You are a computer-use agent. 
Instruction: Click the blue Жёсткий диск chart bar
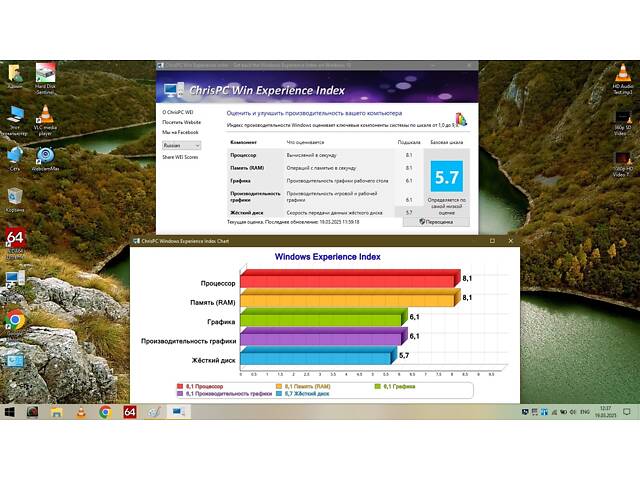316,358
